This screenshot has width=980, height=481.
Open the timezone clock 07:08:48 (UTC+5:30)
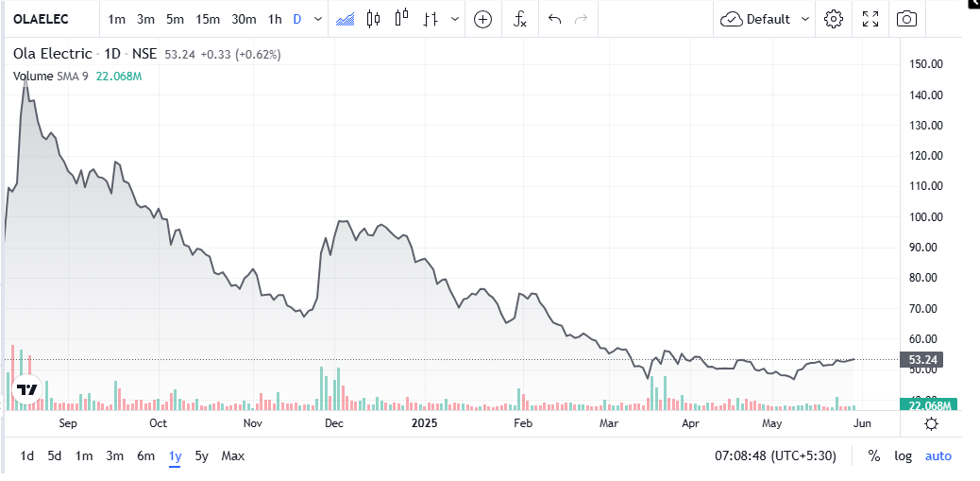click(x=775, y=456)
